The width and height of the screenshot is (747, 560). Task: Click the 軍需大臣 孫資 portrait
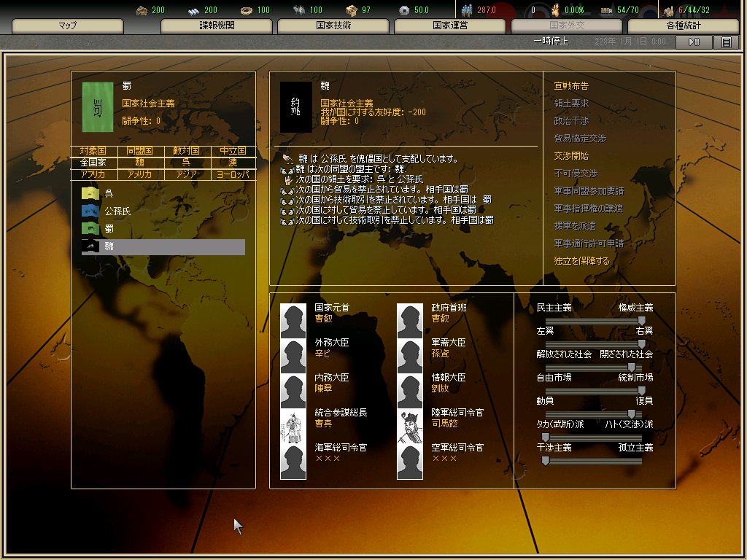[x=410, y=356]
